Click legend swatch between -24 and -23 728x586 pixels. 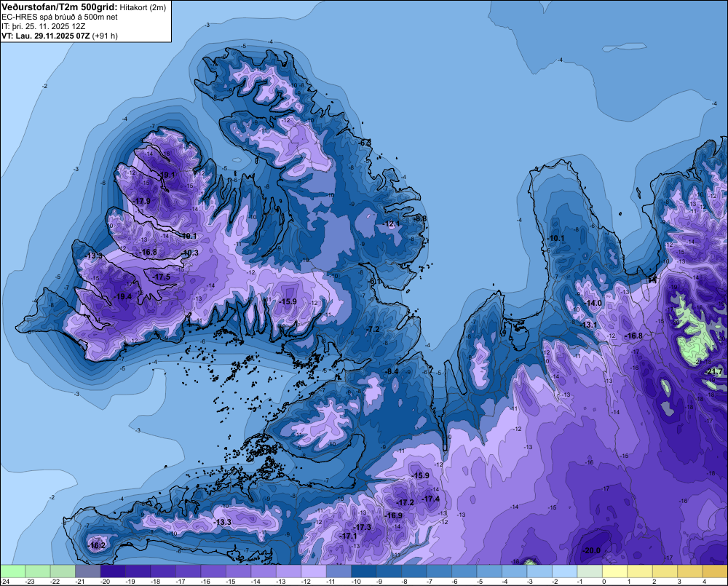click(x=12, y=571)
